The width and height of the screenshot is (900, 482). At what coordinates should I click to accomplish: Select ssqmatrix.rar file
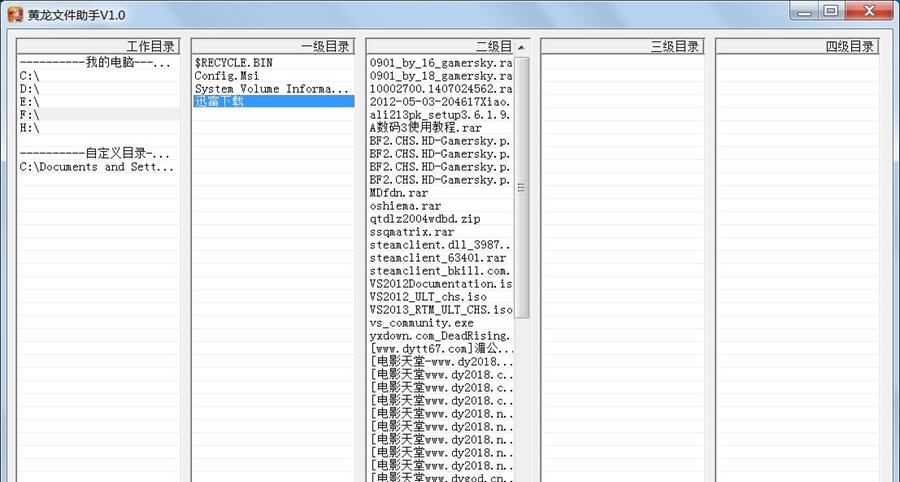tap(440, 232)
